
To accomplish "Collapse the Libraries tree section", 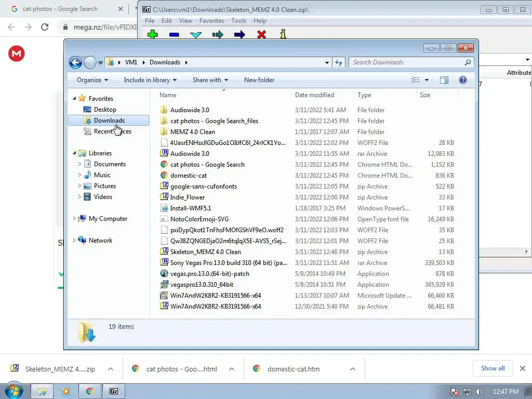I will click(x=74, y=153).
